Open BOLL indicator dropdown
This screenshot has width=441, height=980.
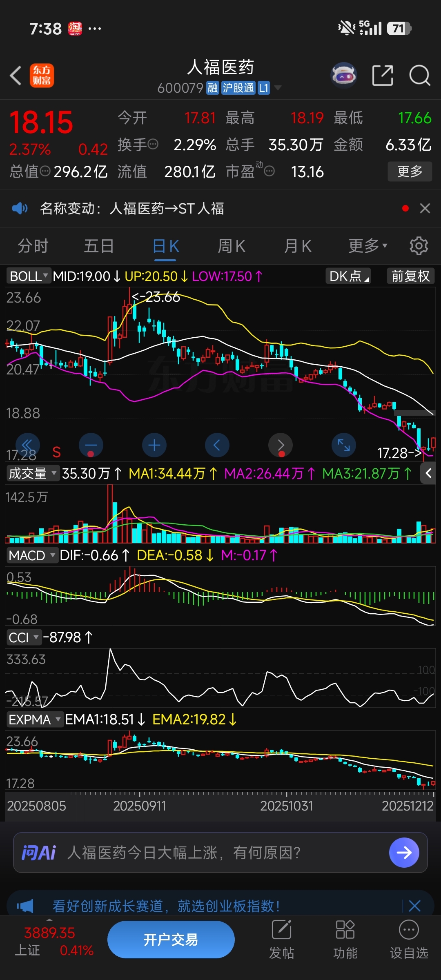click(28, 276)
